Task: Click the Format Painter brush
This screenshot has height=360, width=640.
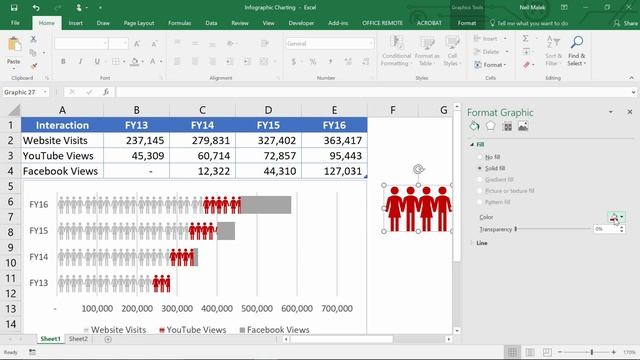Action: point(33,66)
